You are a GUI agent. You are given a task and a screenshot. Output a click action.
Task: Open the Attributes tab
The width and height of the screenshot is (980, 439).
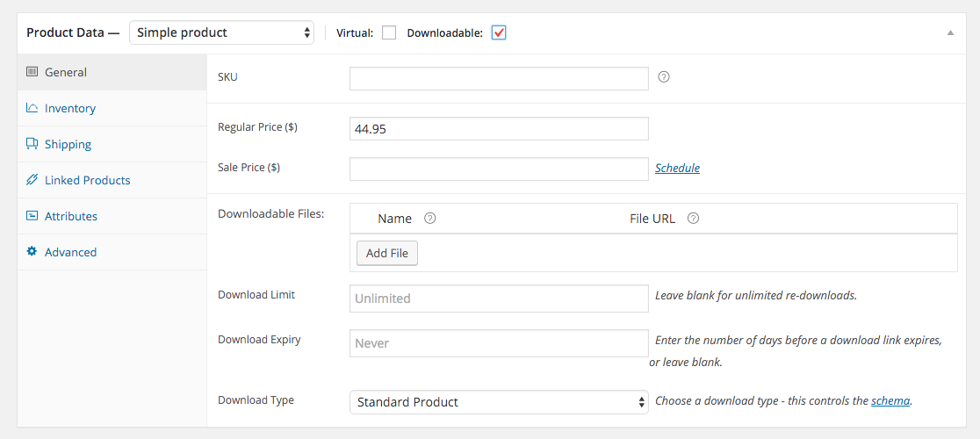(x=112, y=216)
